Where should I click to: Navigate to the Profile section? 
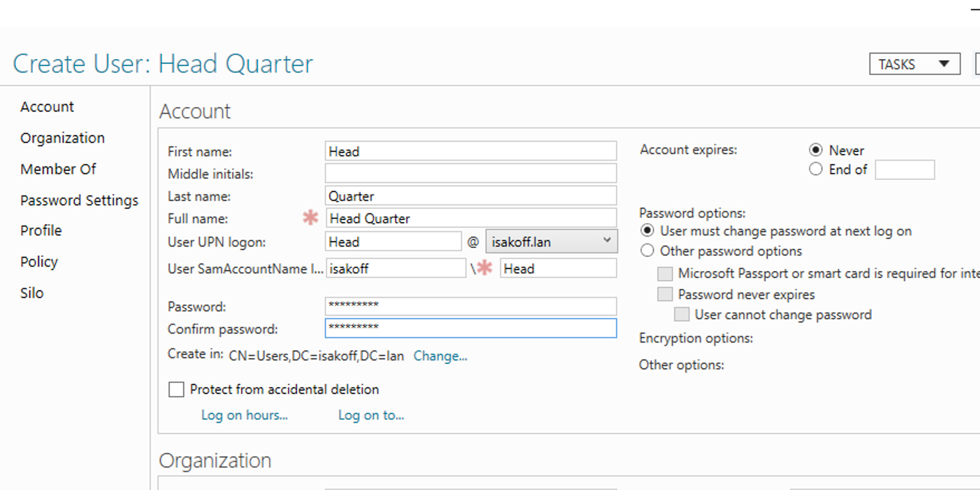click(41, 230)
